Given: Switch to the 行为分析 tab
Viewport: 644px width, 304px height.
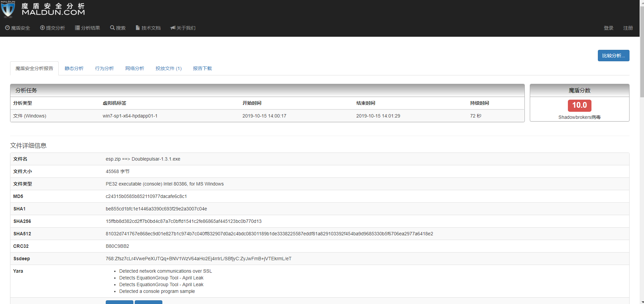Looking at the screenshot, I should (x=104, y=68).
